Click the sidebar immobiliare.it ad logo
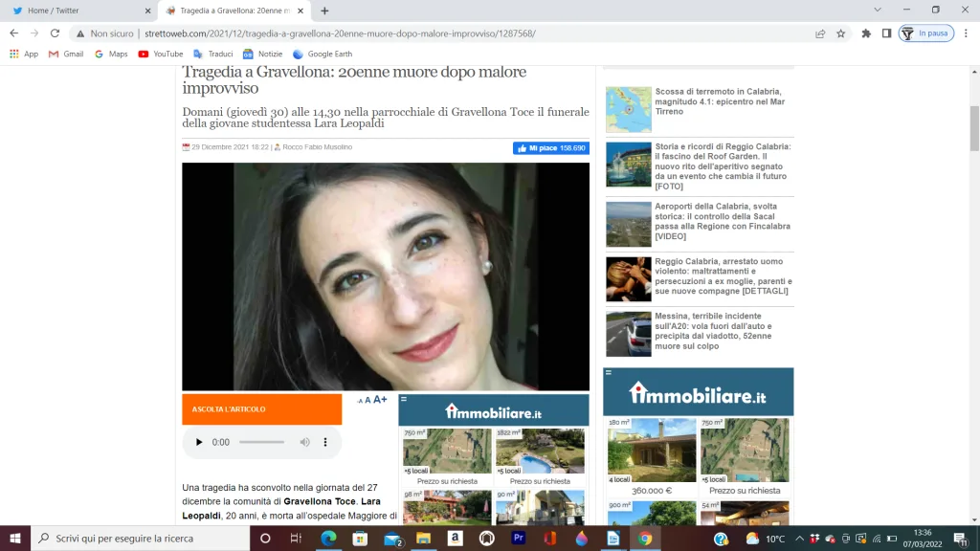This screenshot has width=980, height=551. (698, 392)
